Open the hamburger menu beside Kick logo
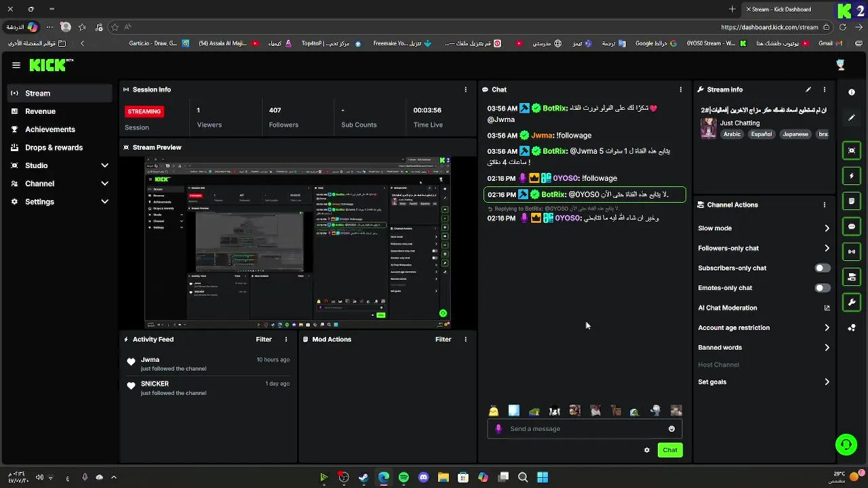Image resolution: width=868 pixels, height=488 pixels. (x=16, y=65)
